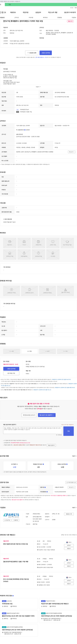Select the 면접 screening method card
Image resolution: width=77 pixels, height=644 pixels.
click(30, 351)
